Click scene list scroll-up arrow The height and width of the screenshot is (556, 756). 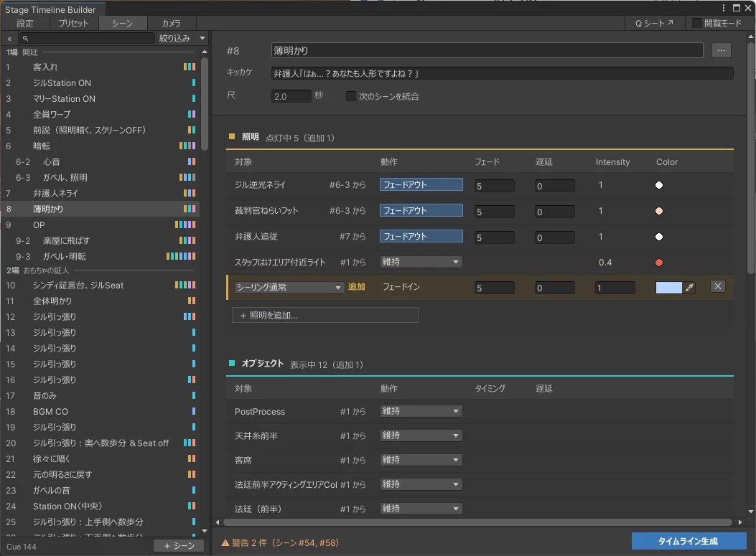[205, 52]
